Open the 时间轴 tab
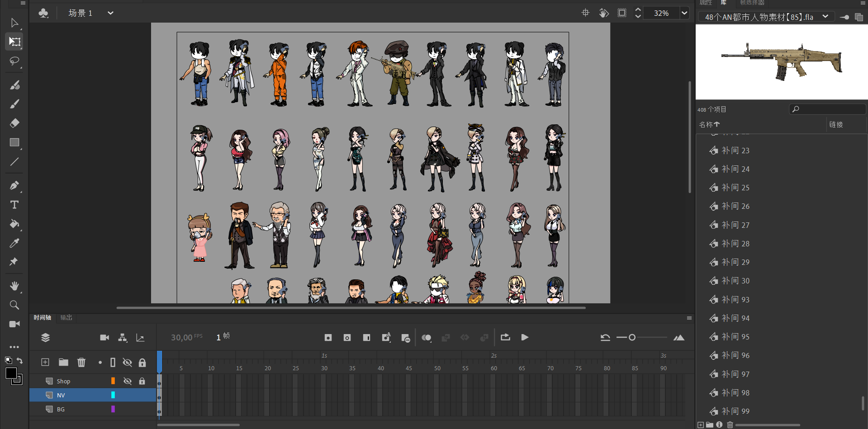The width and height of the screenshot is (868, 429). click(x=42, y=317)
